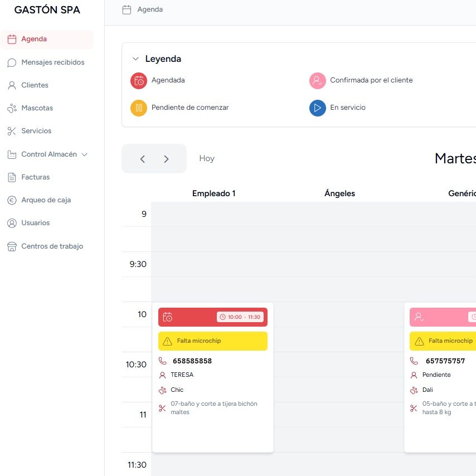The width and height of the screenshot is (476, 476).
Task: Click the red Agendada legend icon
Action: (x=139, y=81)
